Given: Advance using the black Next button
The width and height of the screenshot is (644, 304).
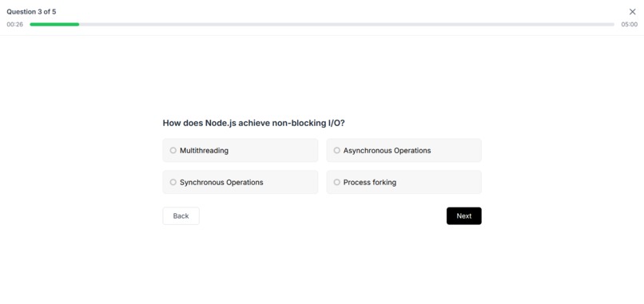Looking at the screenshot, I should [x=464, y=215].
